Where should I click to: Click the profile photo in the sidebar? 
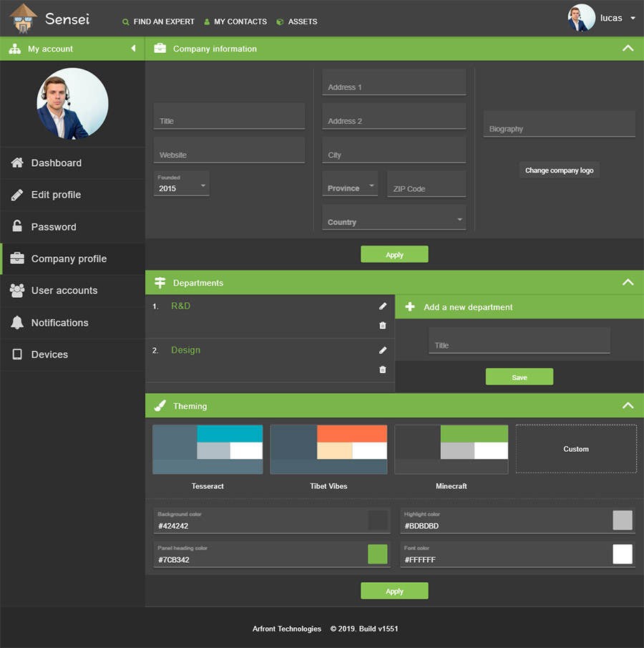point(72,104)
